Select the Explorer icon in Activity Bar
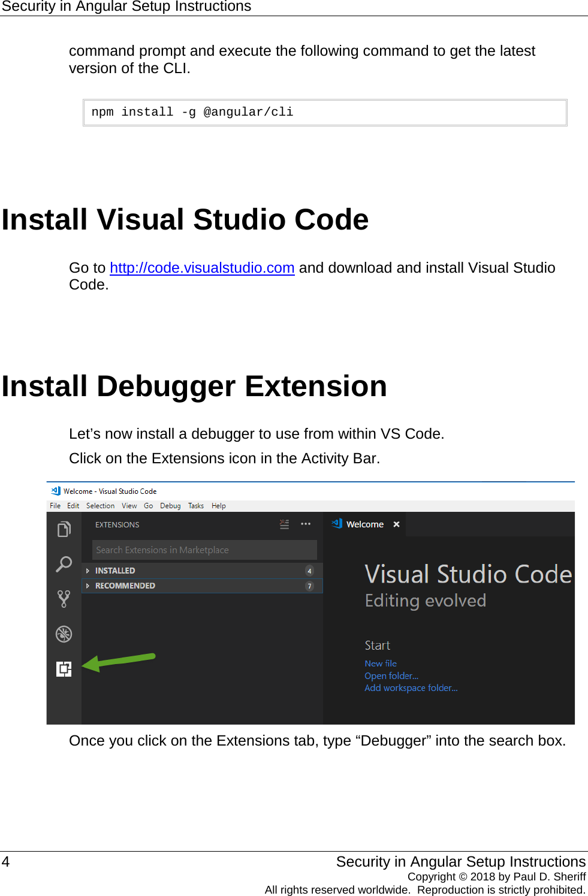This screenshot has width=588, height=896. (x=64, y=529)
